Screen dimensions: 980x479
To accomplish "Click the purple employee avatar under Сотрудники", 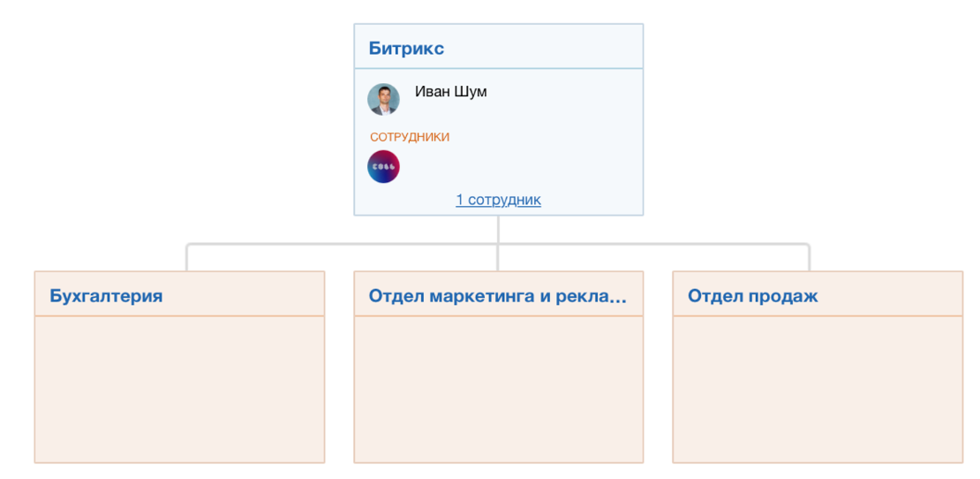I will pyautogui.click(x=383, y=167).
